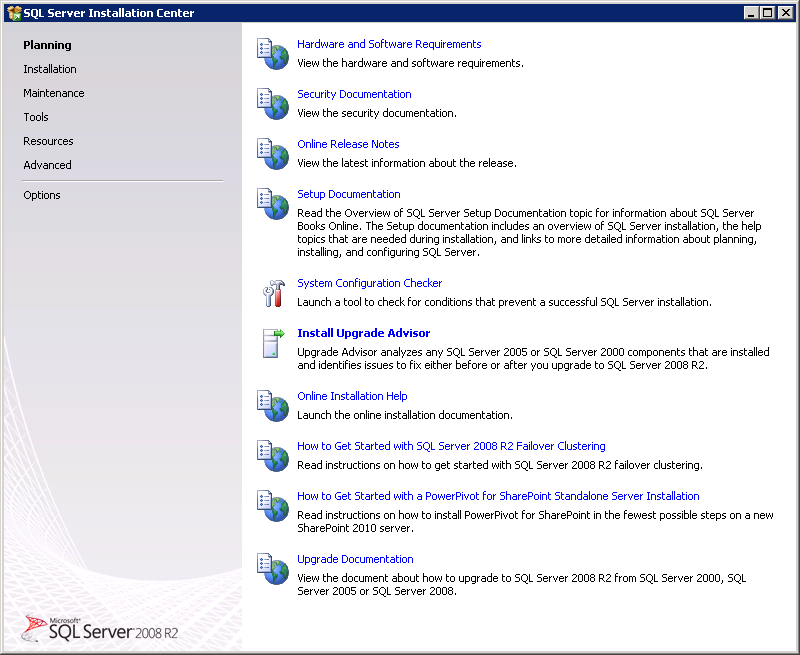Click 'View the hardware and software requirements.' text
This screenshot has width=800, height=655.
[410, 63]
